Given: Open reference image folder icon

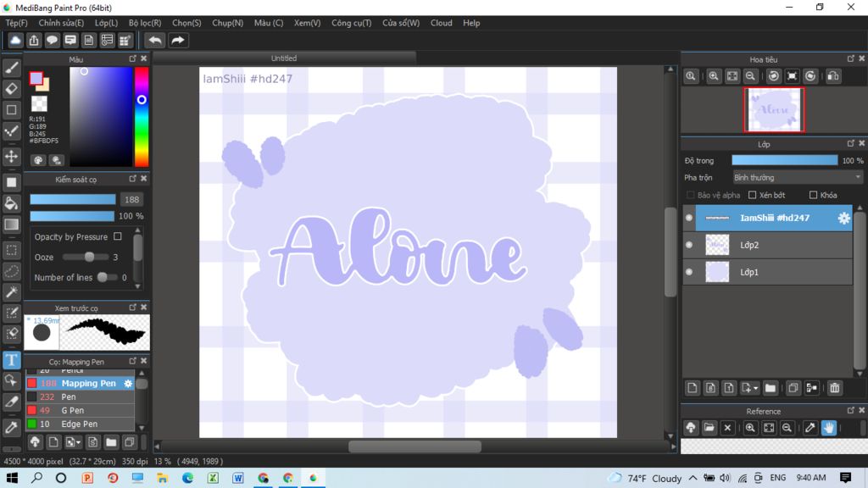Looking at the screenshot, I should [x=709, y=428].
